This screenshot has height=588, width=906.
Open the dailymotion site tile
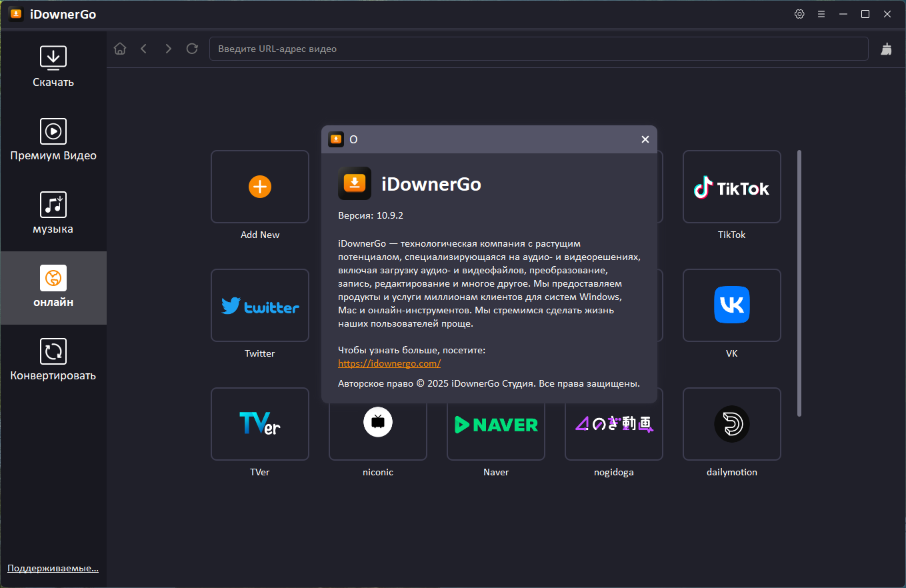point(732,424)
